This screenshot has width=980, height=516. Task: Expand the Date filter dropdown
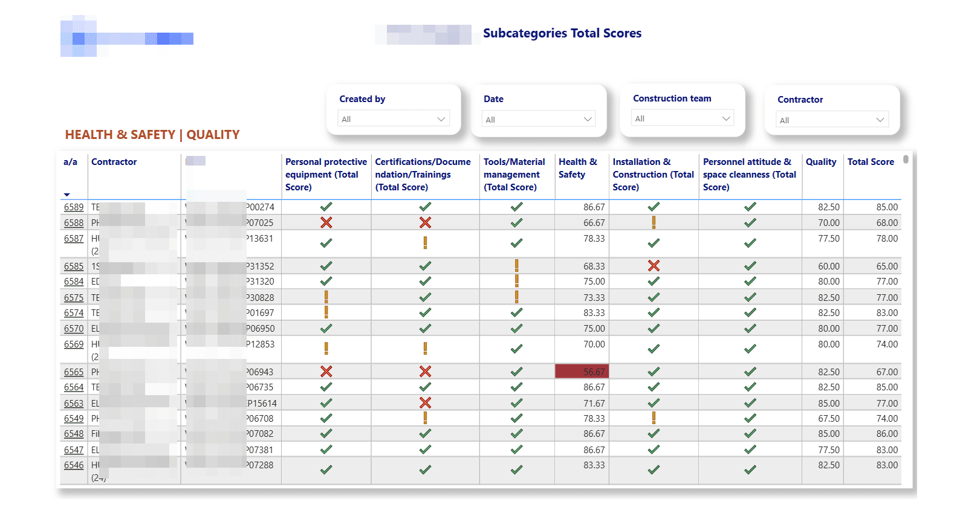click(x=538, y=120)
